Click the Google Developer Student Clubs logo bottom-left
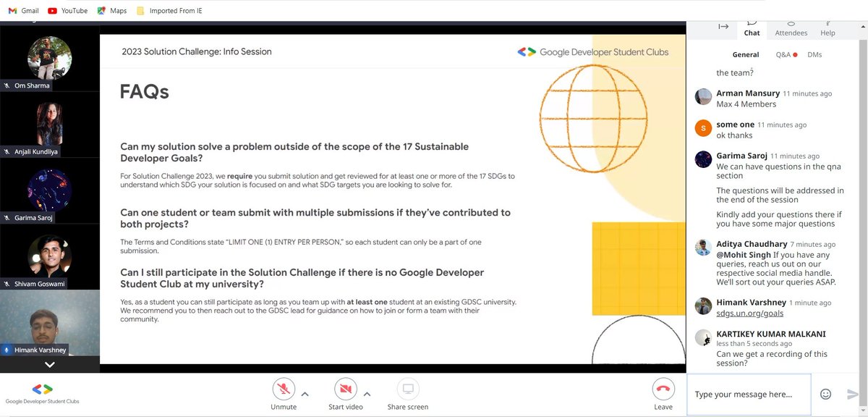The width and height of the screenshot is (868, 417). 42,393
